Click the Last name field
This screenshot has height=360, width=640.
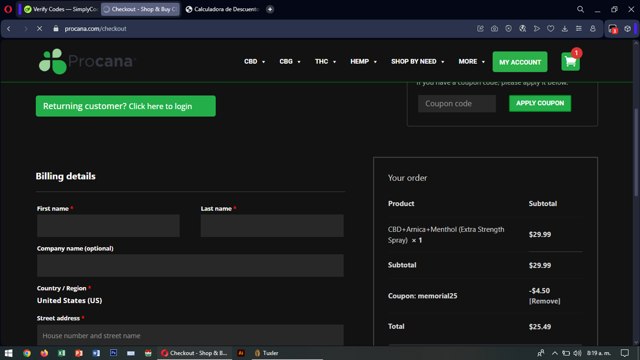(x=272, y=226)
